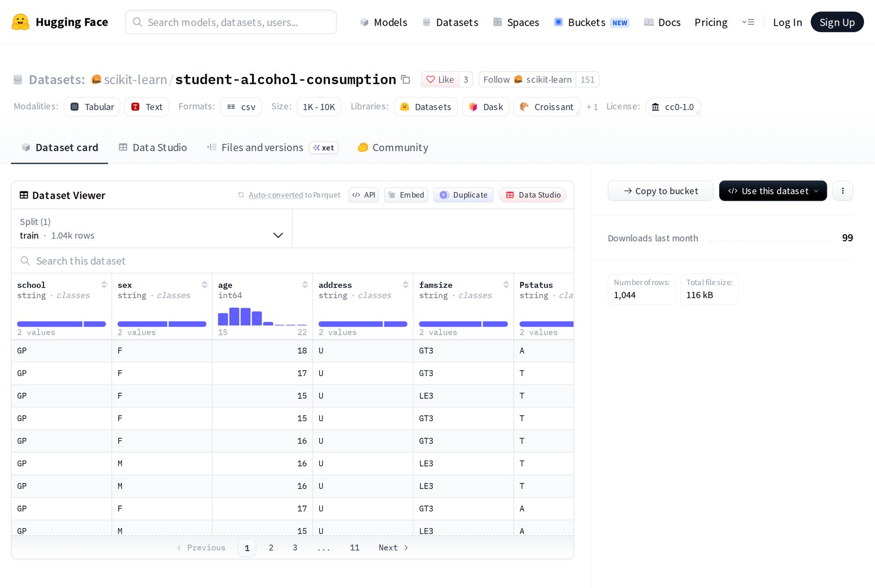Screen dimensions: 875x588
Task: Open Buckets in the top navigation
Action: click(592, 22)
